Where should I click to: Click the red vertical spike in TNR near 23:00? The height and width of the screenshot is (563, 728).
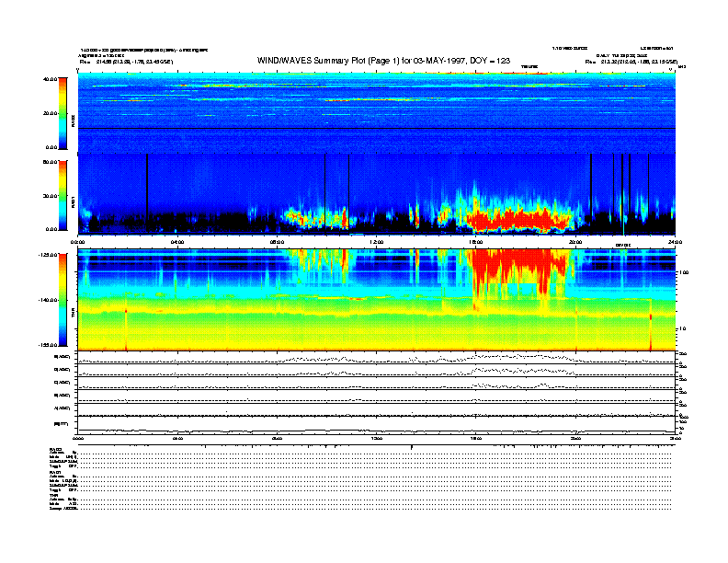[651, 325]
